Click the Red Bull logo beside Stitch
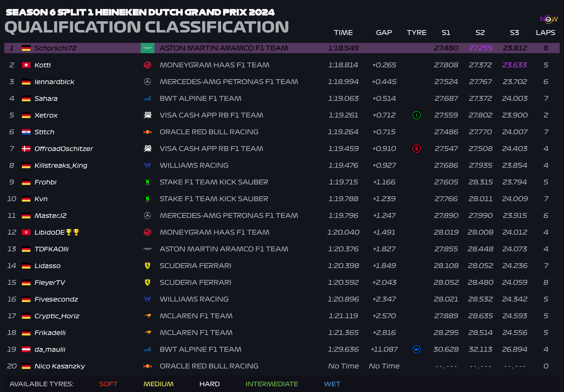Image resolution: width=564 pixels, height=392 pixels. (x=147, y=132)
